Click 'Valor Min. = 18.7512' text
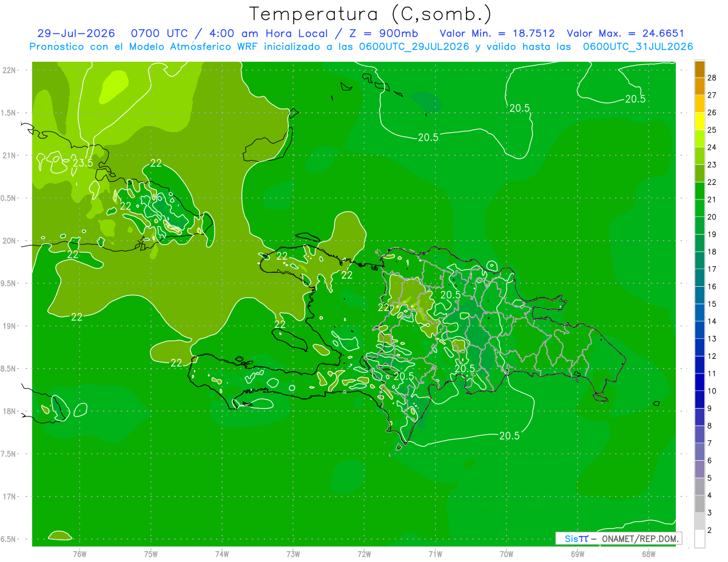Viewport: 728px width, 562px height. point(497,34)
